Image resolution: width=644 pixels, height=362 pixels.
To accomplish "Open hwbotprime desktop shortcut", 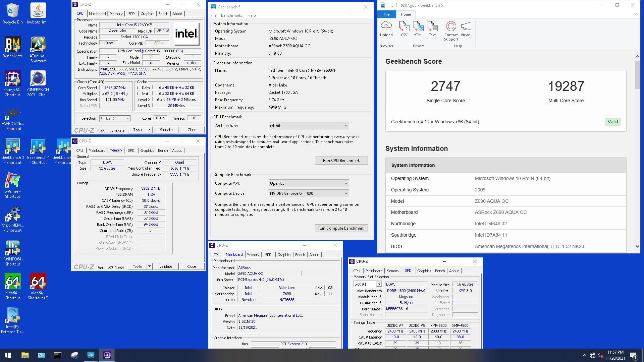I will [38, 13].
